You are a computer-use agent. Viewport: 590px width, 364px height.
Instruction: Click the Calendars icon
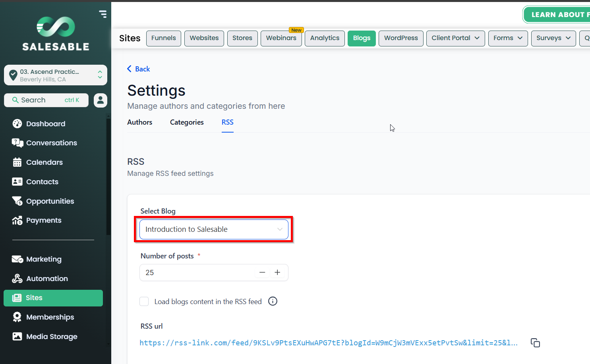[x=17, y=162]
